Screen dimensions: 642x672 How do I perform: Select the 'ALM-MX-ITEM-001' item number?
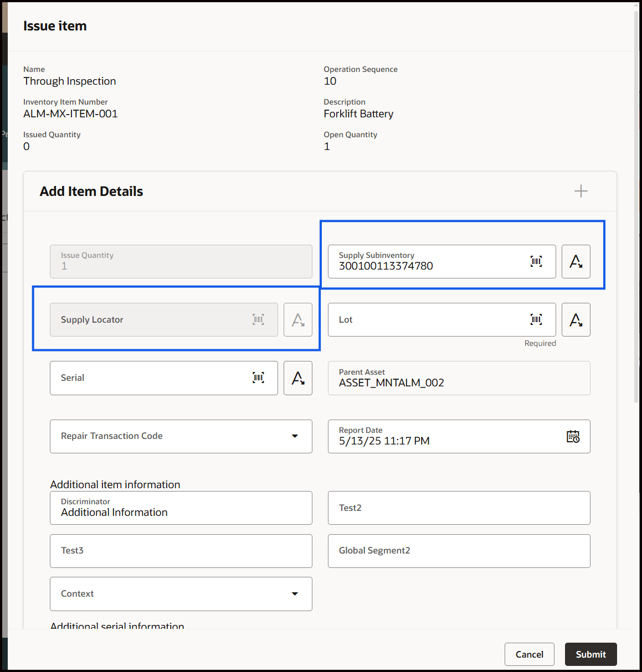(70, 114)
